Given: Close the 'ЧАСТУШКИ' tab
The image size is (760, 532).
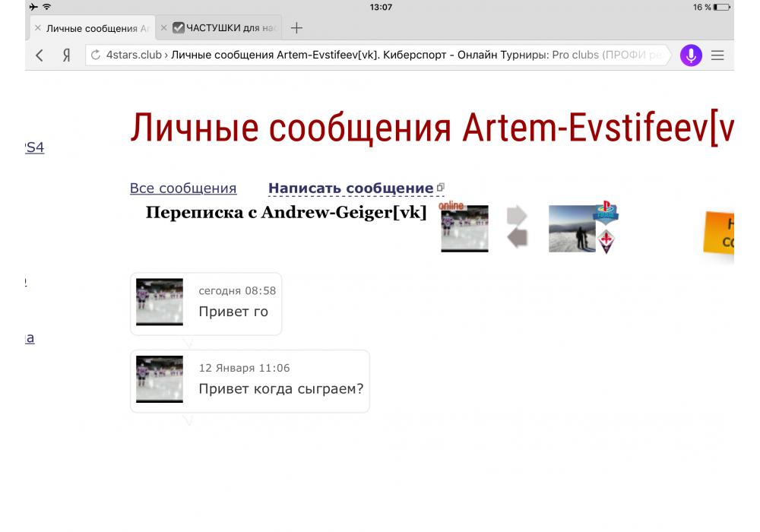Looking at the screenshot, I should (164, 29).
